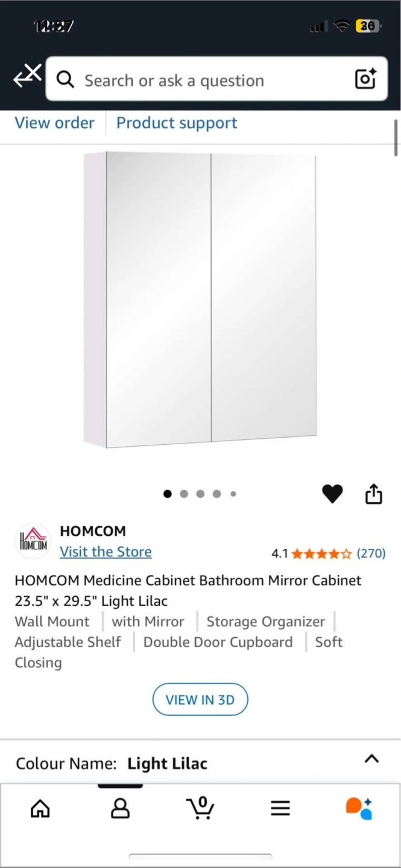Share this product via share icon
Screen dimensions: 401x868
(x=374, y=493)
